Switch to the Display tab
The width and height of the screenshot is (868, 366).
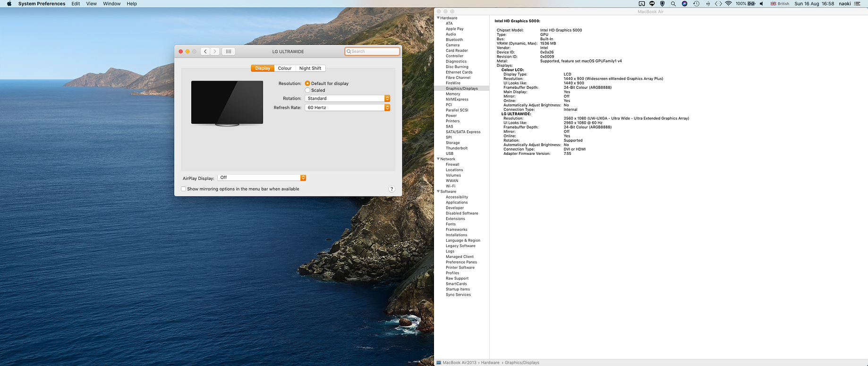click(x=263, y=68)
